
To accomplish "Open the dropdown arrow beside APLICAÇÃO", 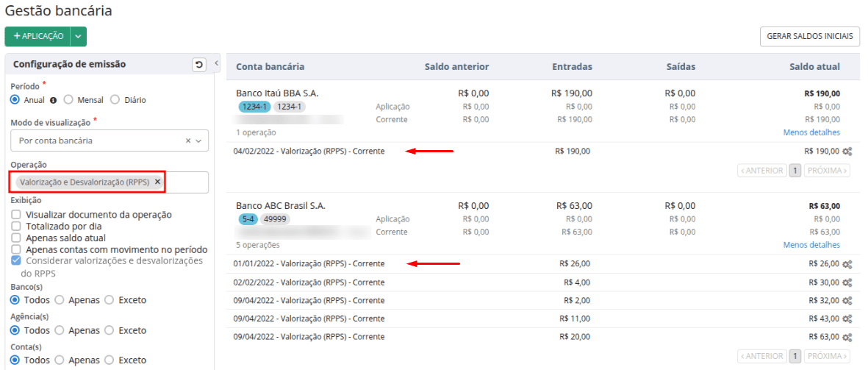I will [x=79, y=36].
